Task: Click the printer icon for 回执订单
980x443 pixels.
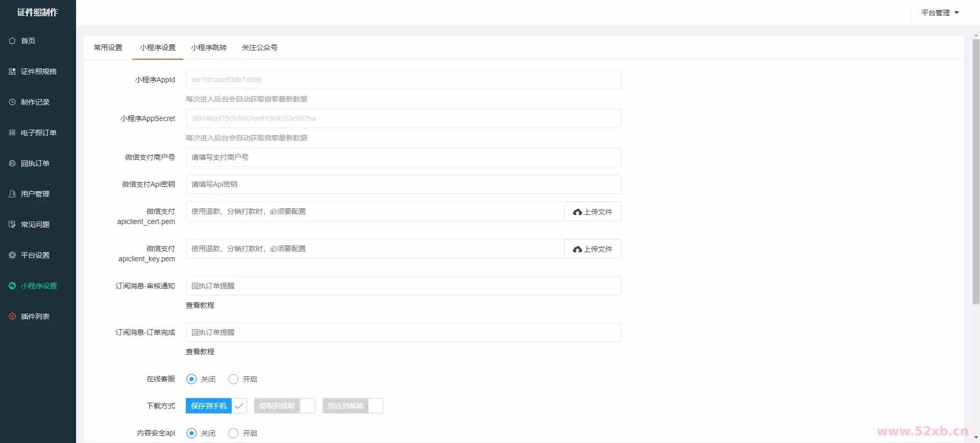Action: pyautogui.click(x=12, y=163)
